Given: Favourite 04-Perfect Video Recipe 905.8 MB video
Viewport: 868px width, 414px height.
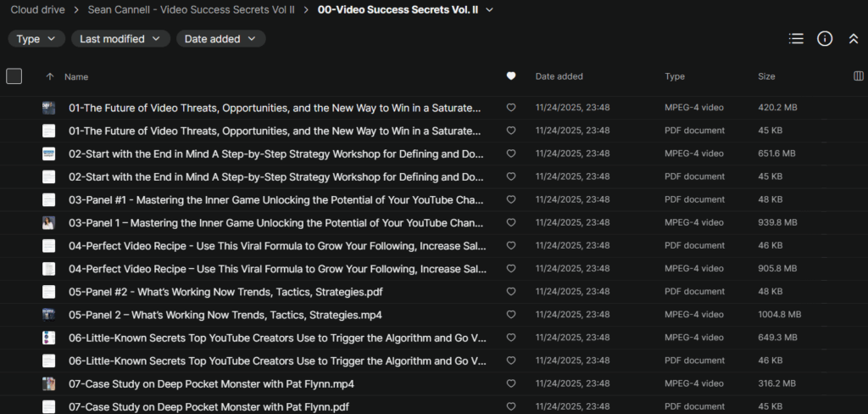Looking at the screenshot, I should coord(511,269).
